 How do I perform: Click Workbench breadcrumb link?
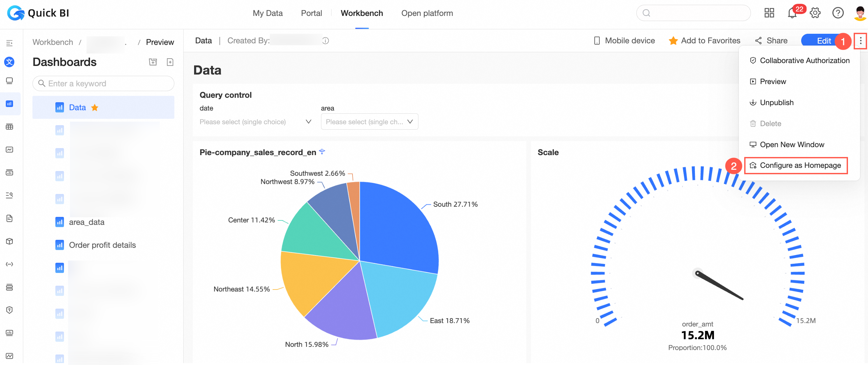point(53,42)
